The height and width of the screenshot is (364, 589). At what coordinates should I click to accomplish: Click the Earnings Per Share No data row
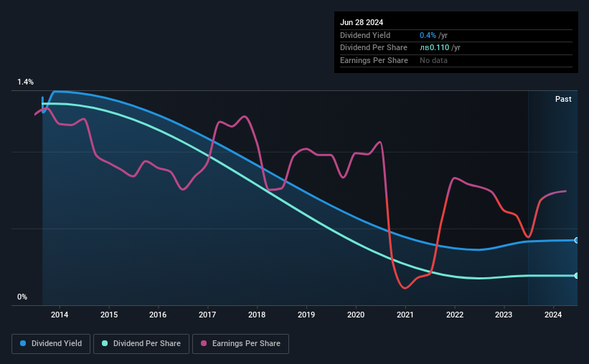pyautogui.click(x=456, y=60)
